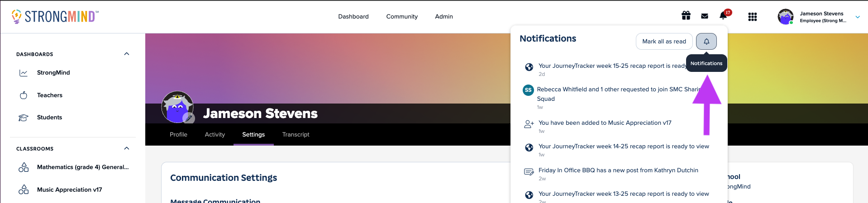This screenshot has width=868, height=203.
Task: Click the Mathematics classroom shapes icon
Action: 24,167
